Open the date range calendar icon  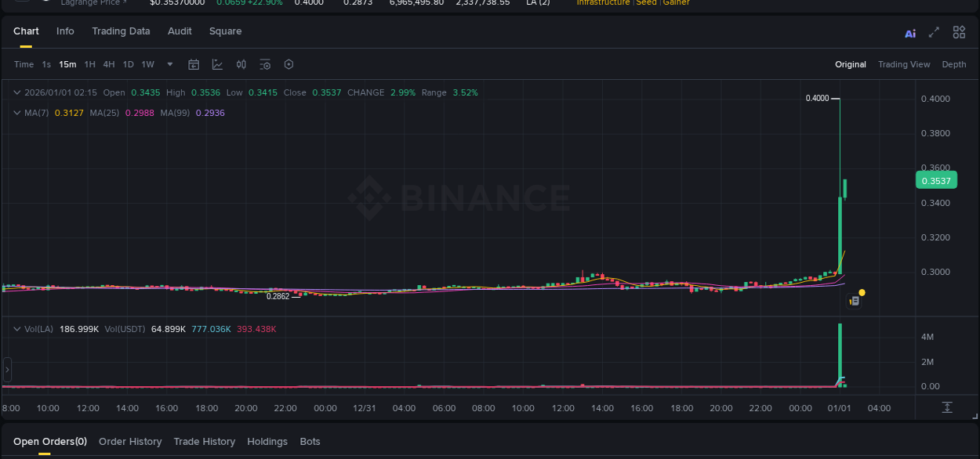point(194,64)
